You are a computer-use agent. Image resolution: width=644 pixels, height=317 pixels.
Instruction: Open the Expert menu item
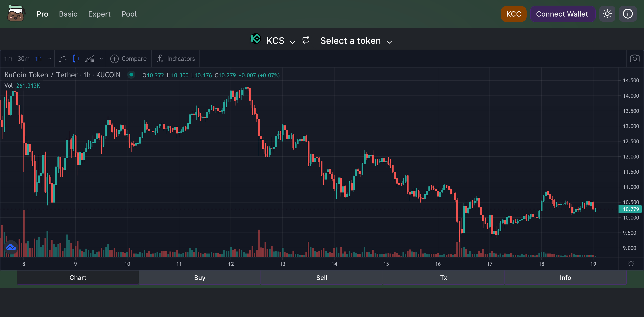point(99,14)
